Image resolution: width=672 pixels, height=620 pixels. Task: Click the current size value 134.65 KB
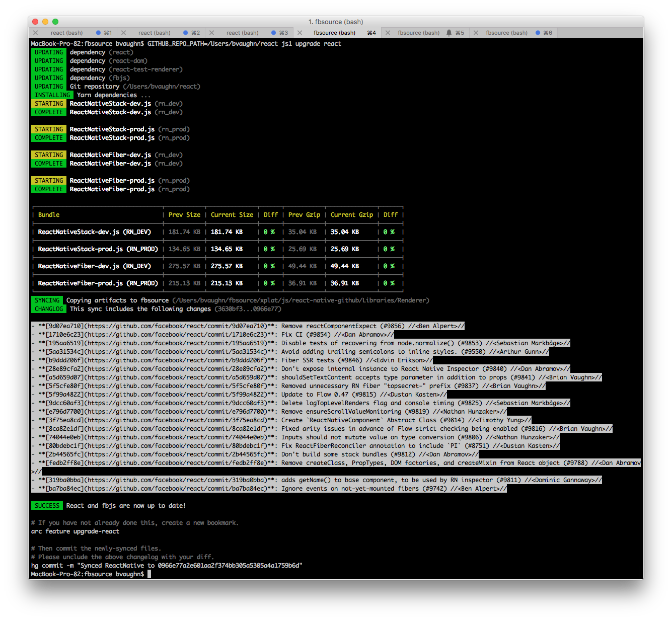pyautogui.click(x=227, y=249)
